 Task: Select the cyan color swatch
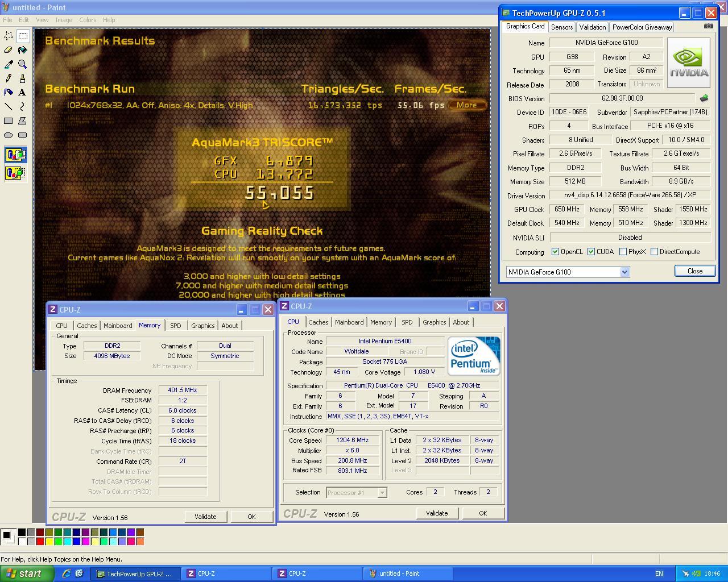[67, 541]
